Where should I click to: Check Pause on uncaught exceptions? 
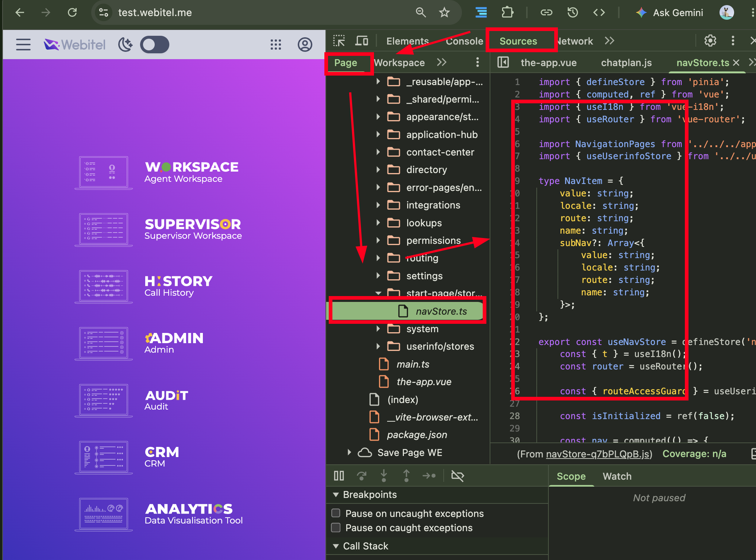pos(336,513)
